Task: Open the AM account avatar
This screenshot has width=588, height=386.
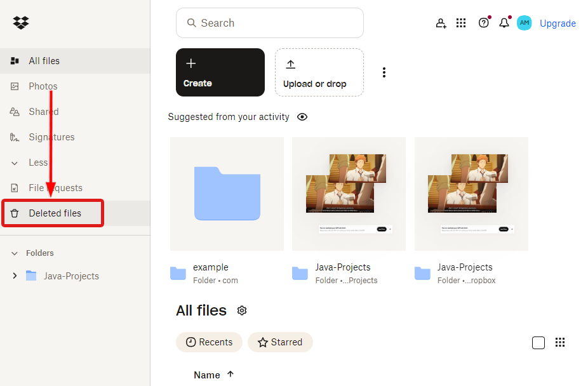Action: (525, 23)
